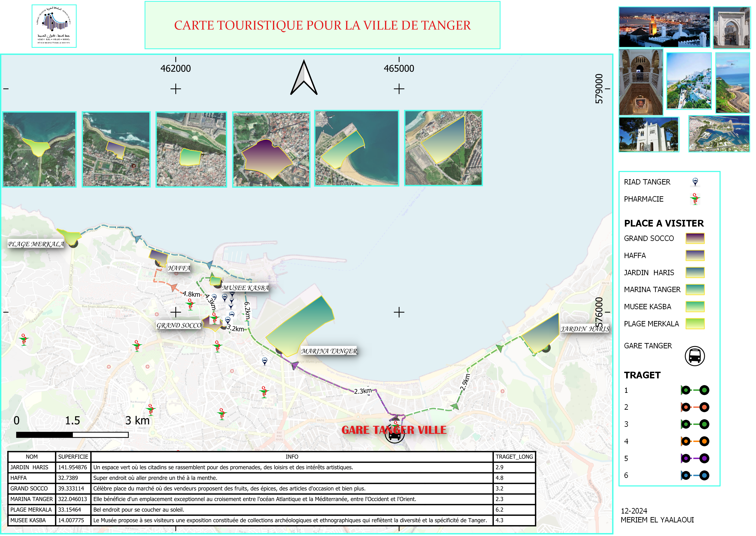Click the pharmacy symbol next to the 4.8km label
Viewport: 756px width, 536px height.
(x=191, y=305)
